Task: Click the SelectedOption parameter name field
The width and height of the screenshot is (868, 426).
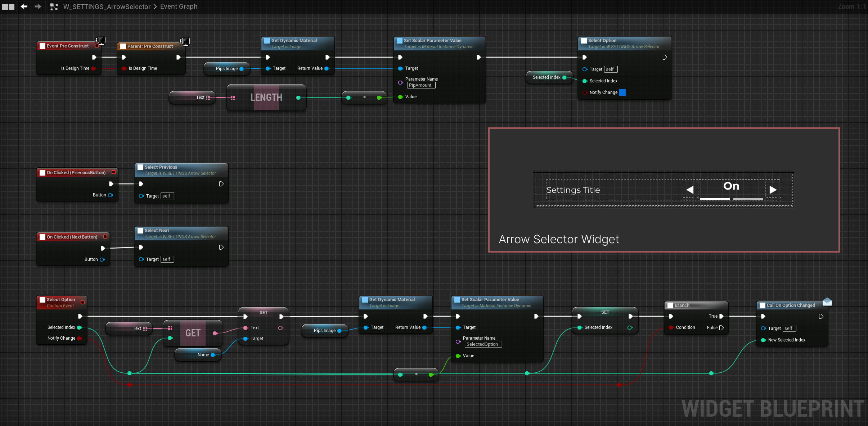Action: [483, 344]
